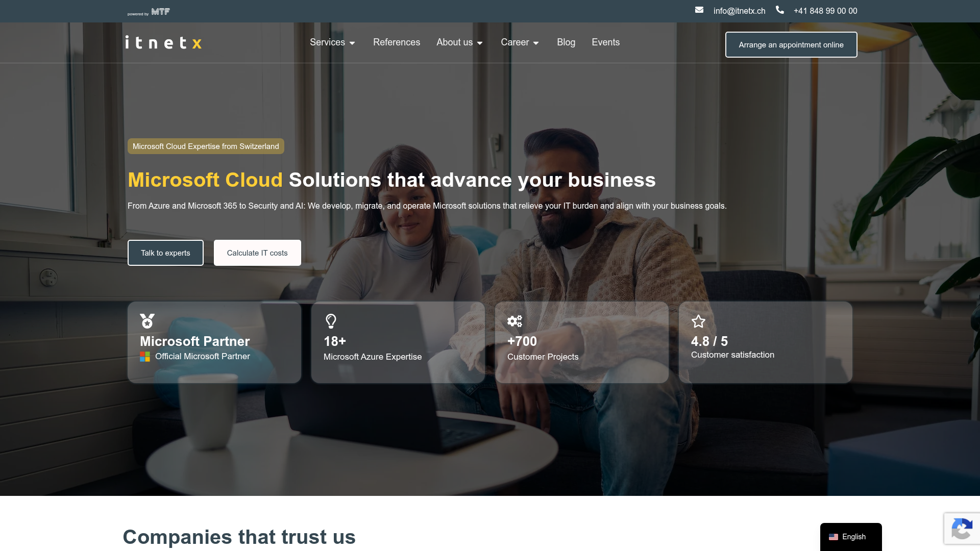
Task: Click Arrange an appointment online button
Action: (x=791, y=45)
